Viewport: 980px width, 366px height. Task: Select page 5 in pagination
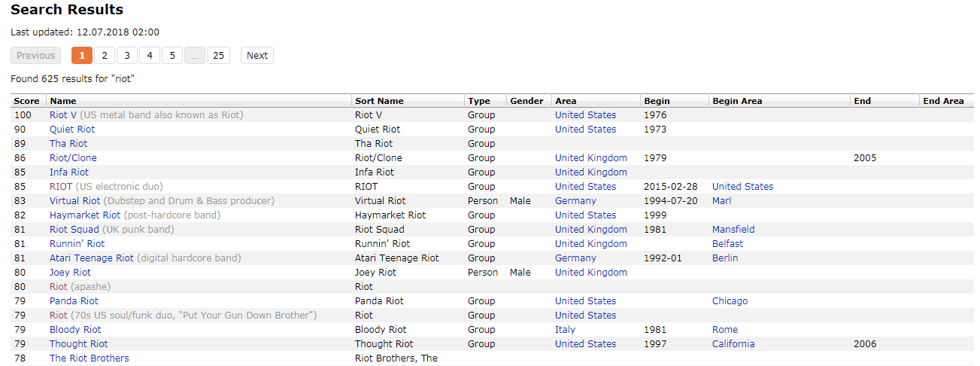point(172,55)
